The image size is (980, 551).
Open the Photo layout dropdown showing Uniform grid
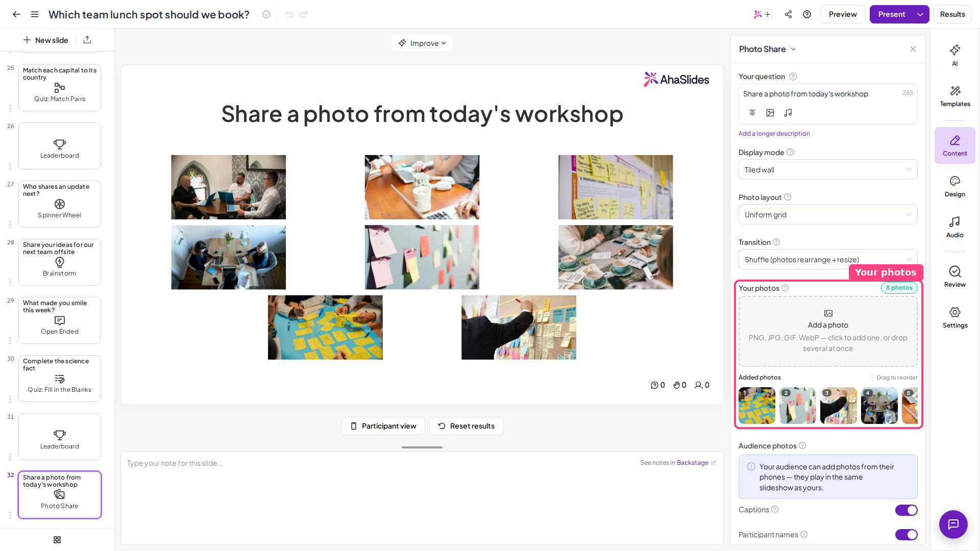point(827,215)
